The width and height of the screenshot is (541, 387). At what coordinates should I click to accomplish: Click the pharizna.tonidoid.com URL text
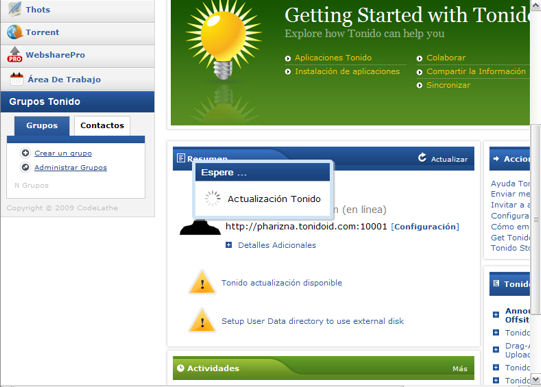(306, 227)
